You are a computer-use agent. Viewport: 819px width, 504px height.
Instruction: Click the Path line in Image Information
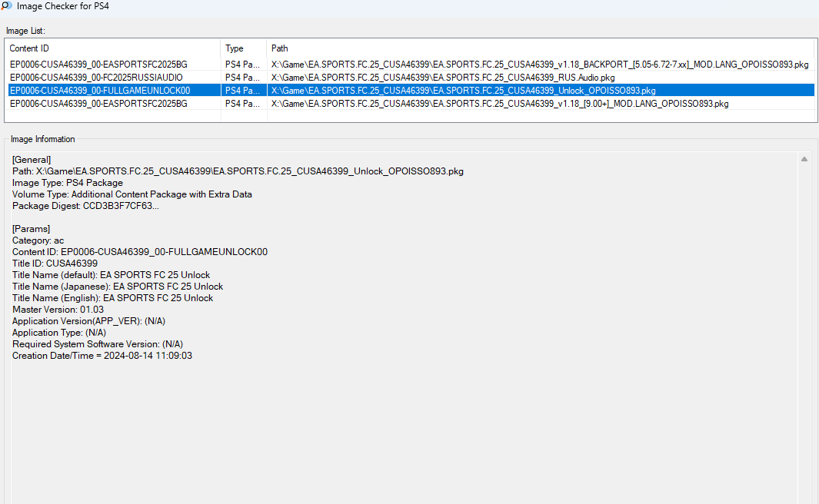click(x=238, y=171)
